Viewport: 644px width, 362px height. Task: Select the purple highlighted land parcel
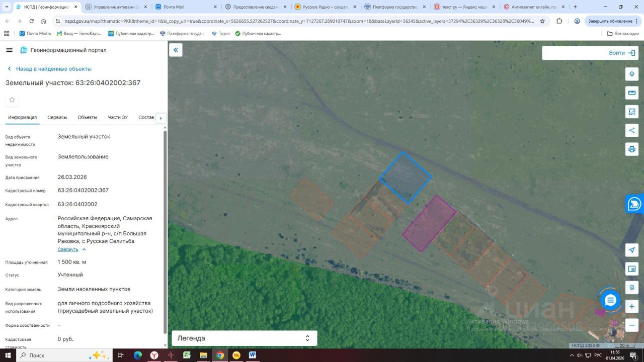click(x=429, y=223)
